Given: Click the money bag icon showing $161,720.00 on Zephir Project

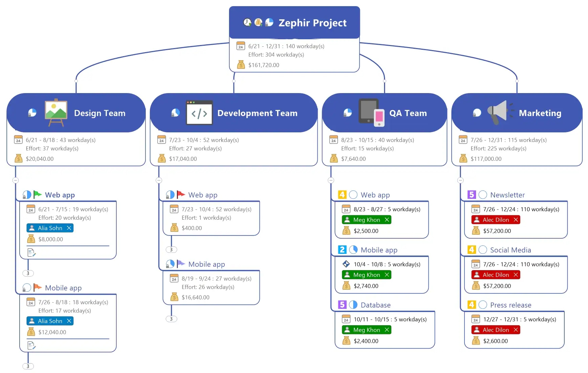Looking at the screenshot, I should [241, 65].
